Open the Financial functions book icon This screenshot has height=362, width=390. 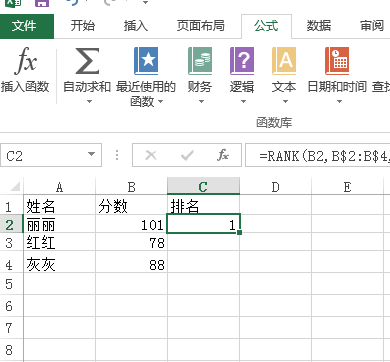click(200, 61)
